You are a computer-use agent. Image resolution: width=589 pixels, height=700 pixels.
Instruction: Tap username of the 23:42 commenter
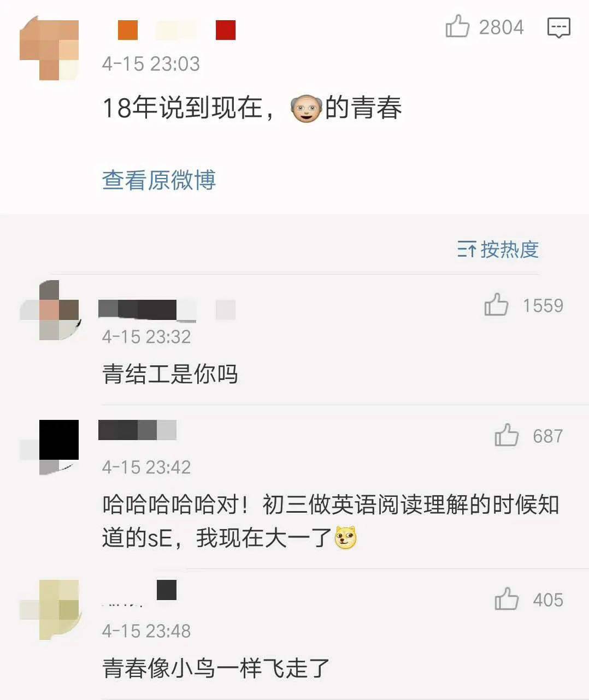(x=137, y=430)
